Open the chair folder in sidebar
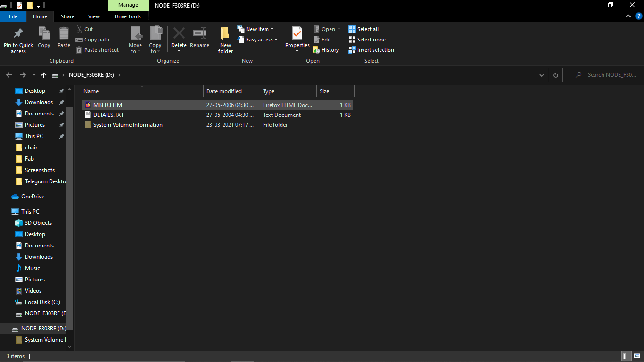This screenshot has width=644, height=362. point(31,148)
